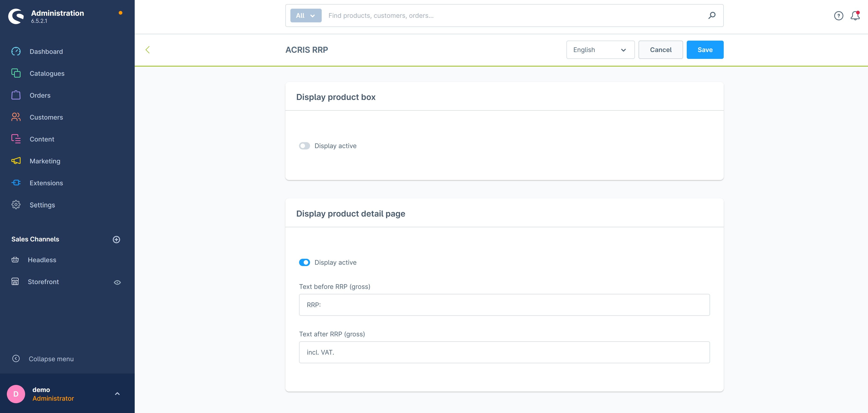This screenshot has height=413, width=868.
Task: Click the Settings icon in sidebar
Action: click(x=16, y=205)
